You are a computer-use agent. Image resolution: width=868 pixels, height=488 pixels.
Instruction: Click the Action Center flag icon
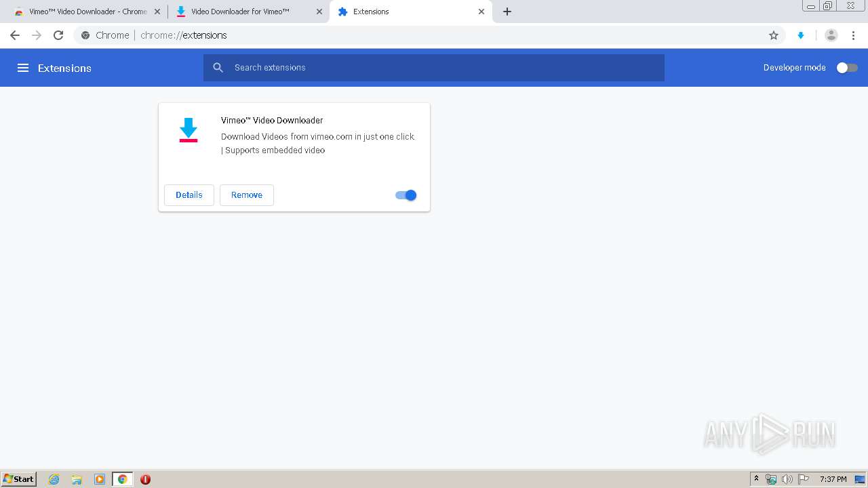(x=804, y=479)
